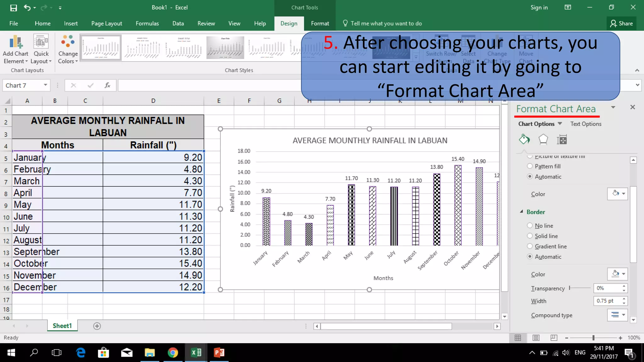Switch to Page Layout view icon
The height and width of the screenshot is (362, 644).
(x=536, y=338)
